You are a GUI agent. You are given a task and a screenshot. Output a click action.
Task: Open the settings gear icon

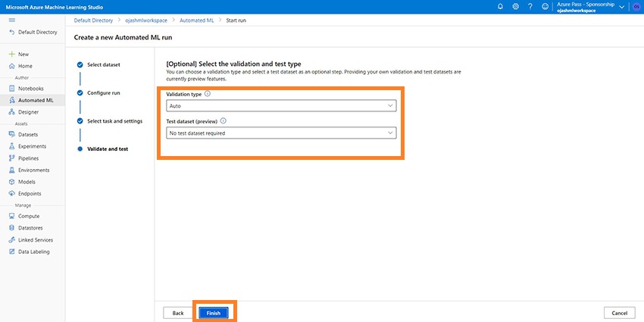coord(515,6)
